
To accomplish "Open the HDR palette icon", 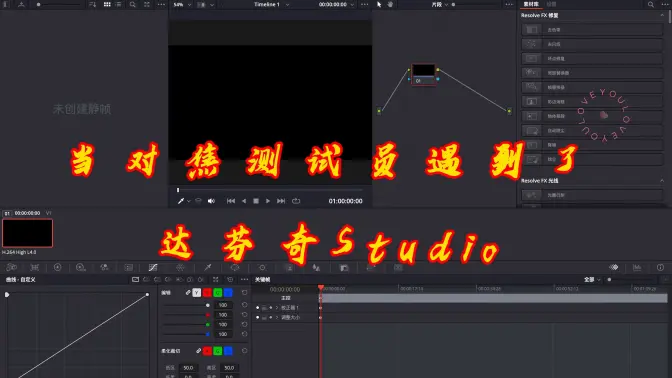I will pyautogui.click(x=81, y=267).
